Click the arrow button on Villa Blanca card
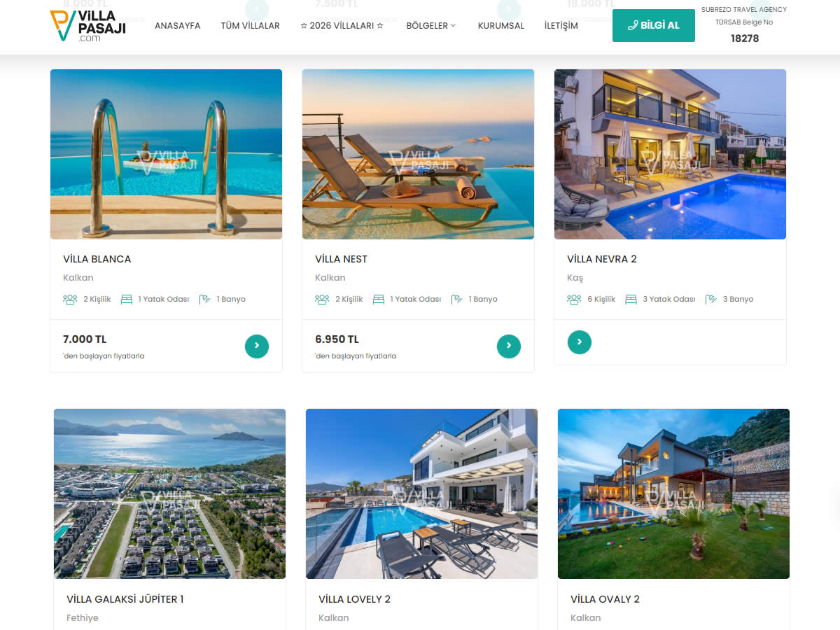This screenshot has width=840, height=630. (257, 346)
